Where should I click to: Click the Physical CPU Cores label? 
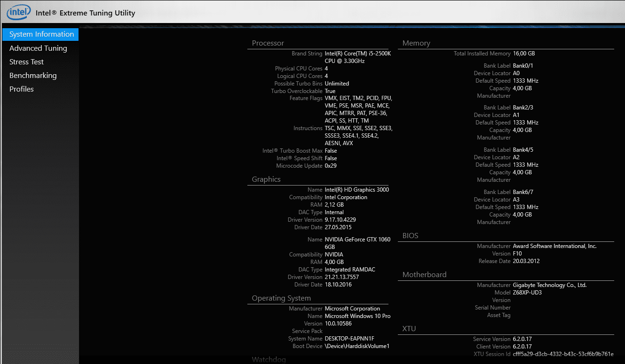click(299, 69)
